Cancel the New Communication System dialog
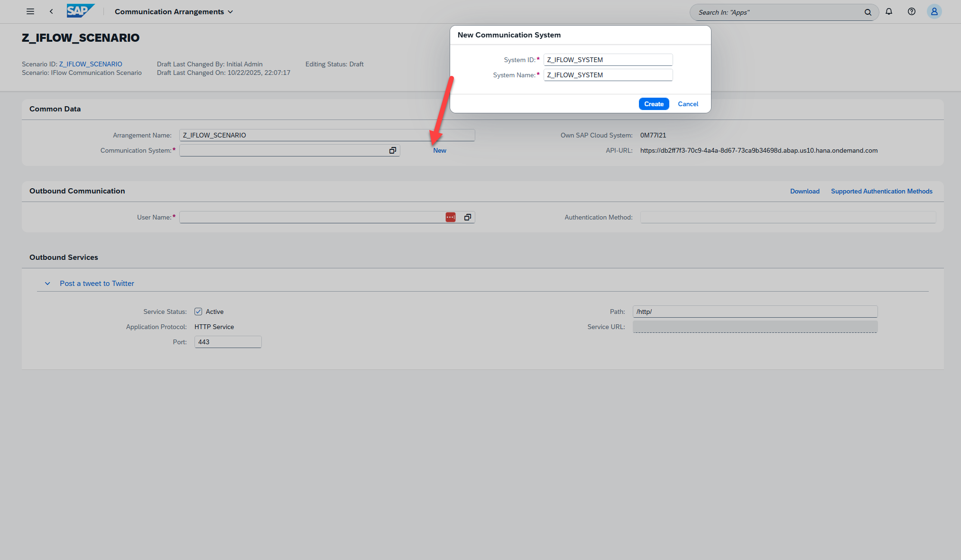The width and height of the screenshot is (961, 560). pyautogui.click(x=687, y=104)
